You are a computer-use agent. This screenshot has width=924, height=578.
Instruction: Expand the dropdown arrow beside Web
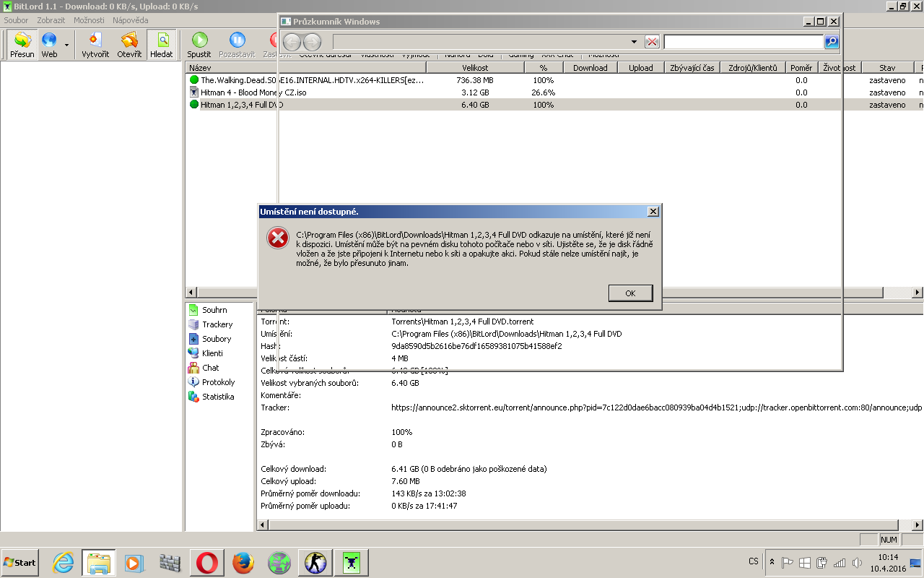coord(66,45)
